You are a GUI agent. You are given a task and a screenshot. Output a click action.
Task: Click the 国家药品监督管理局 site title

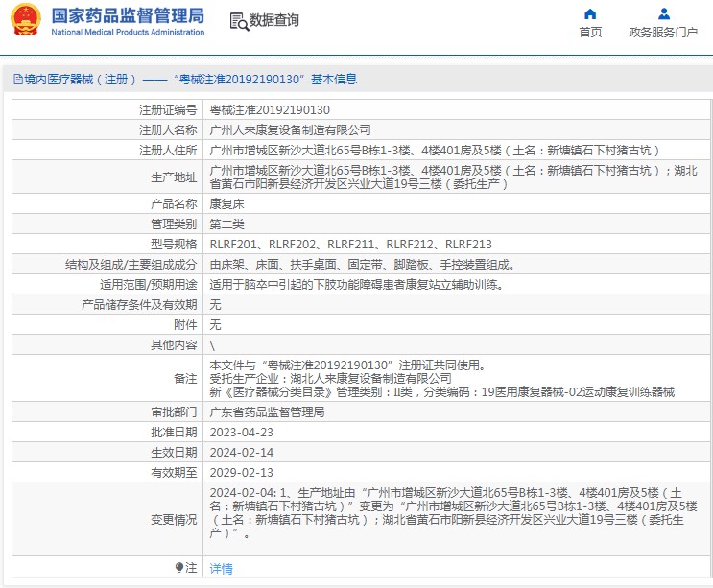(x=127, y=15)
